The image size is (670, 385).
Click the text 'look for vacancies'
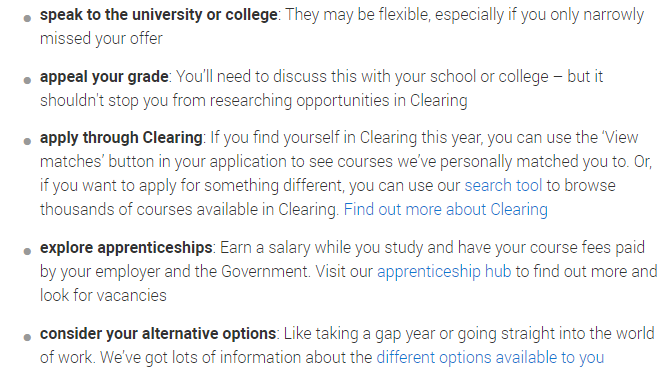coord(103,295)
